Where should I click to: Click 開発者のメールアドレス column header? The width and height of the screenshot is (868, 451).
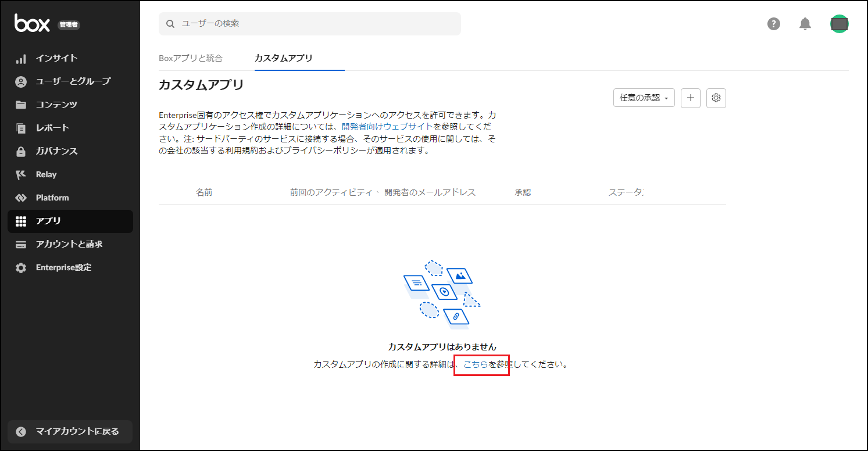point(430,192)
